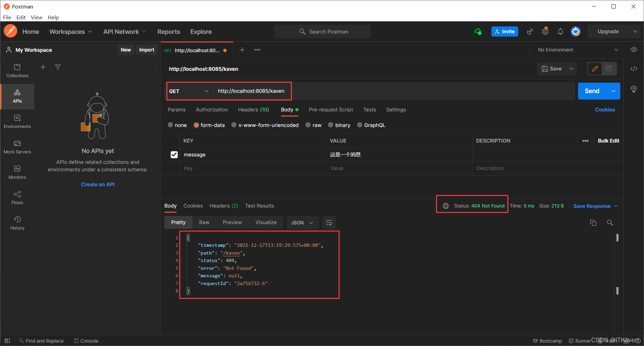Switch to edit mode pencil icon
This screenshot has height=346, width=644.
tap(595, 69)
